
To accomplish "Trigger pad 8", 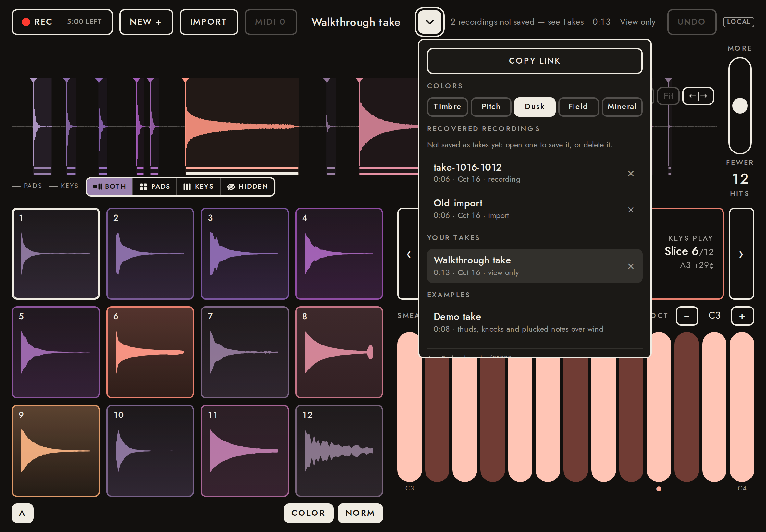I will pyautogui.click(x=339, y=352).
